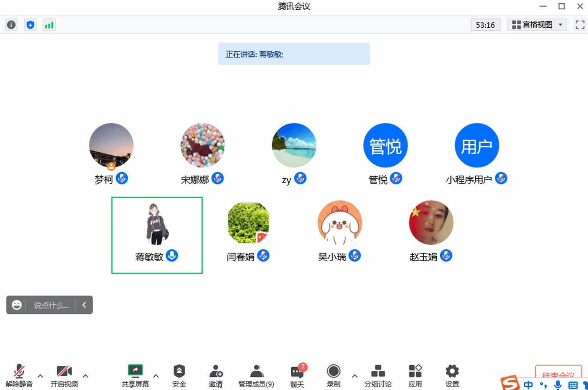
Task: Check the green network signal icon
Action: click(x=49, y=25)
